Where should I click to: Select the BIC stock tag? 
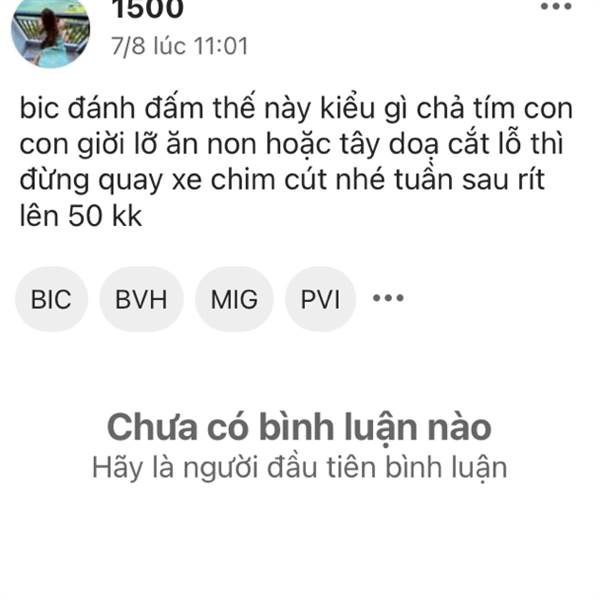pos(51,299)
